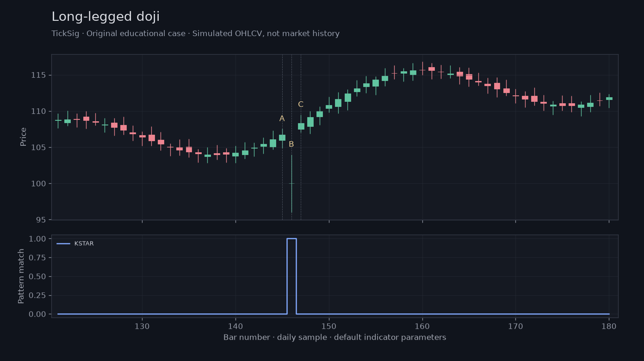644x361 pixels.
Task: Click the subtitle mentioning TickSig and simulated OHLCV
Action: tap(195, 34)
